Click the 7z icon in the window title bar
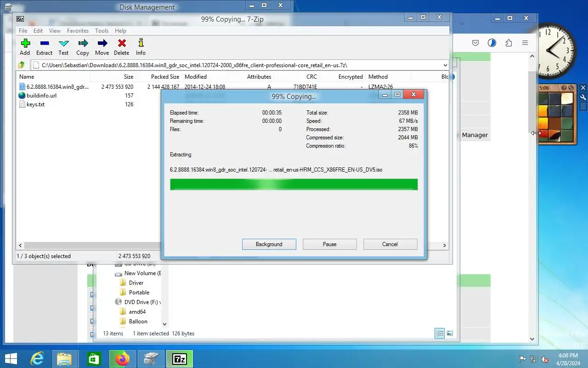The width and height of the screenshot is (588, 368). tap(20, 19)
